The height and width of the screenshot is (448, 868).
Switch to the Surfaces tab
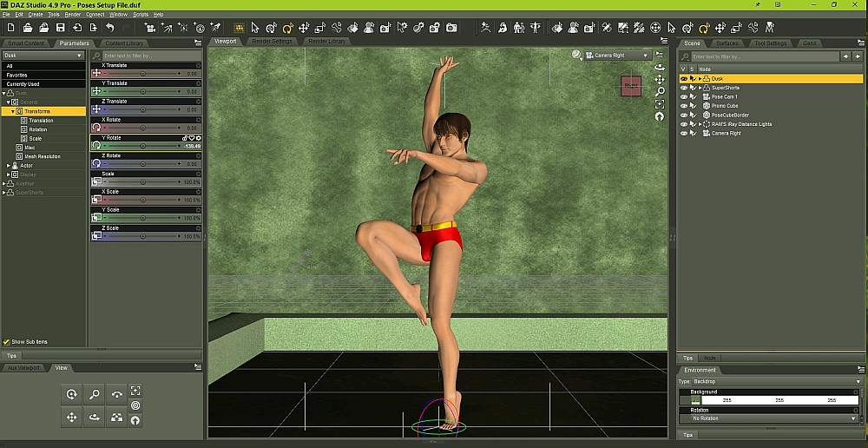pos(727,43)
